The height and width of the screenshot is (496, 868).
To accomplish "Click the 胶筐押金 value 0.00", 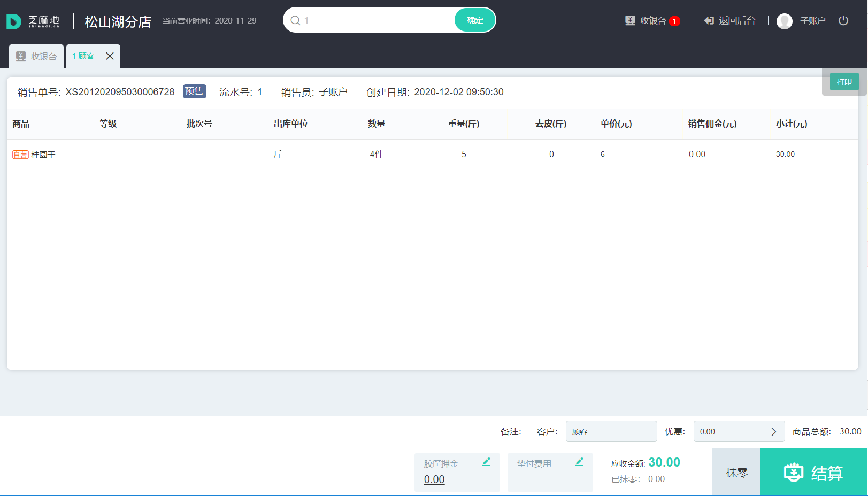I will pyautogui.click(x=434, y=479).
